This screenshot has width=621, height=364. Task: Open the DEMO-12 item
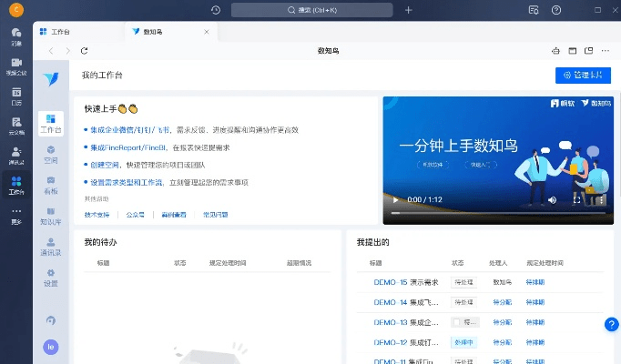click(406, 342)
